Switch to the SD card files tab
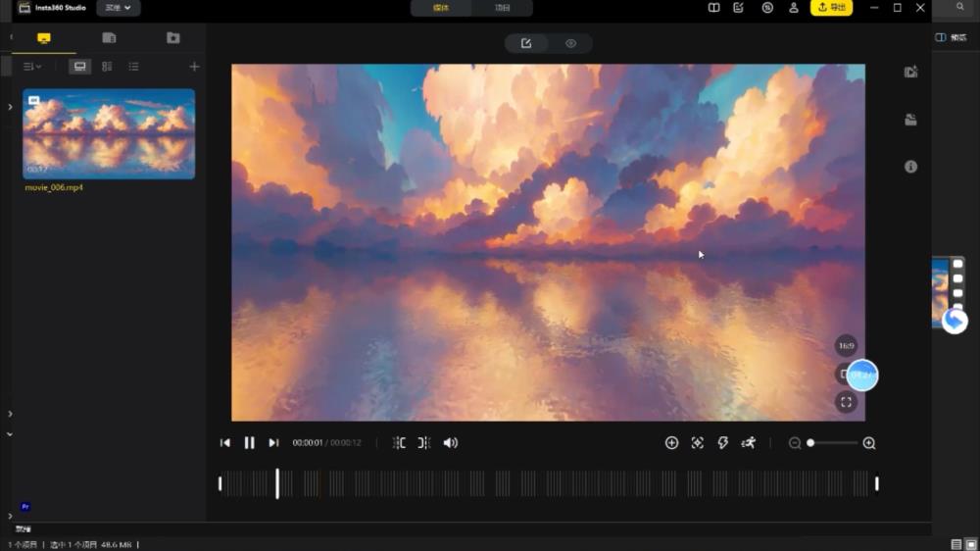 pos(109,38)
